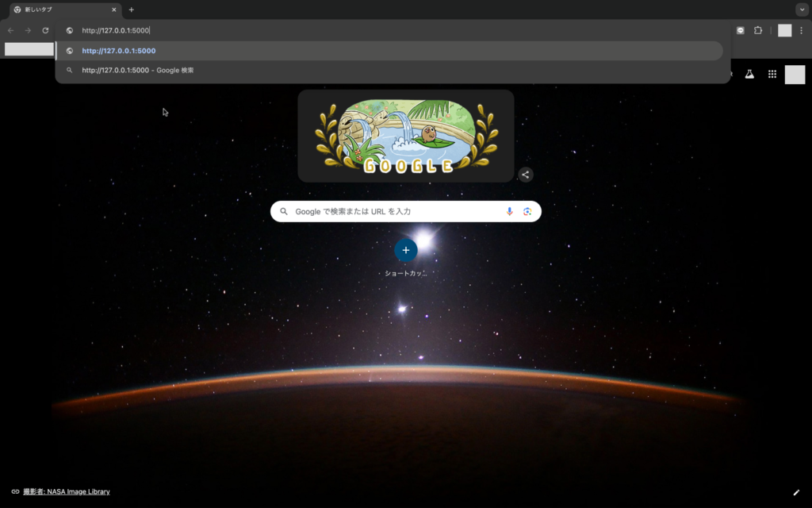Screen dimensions: 812x508
Task: Share the Google Doodle
Action: click(x=526, y=175)
